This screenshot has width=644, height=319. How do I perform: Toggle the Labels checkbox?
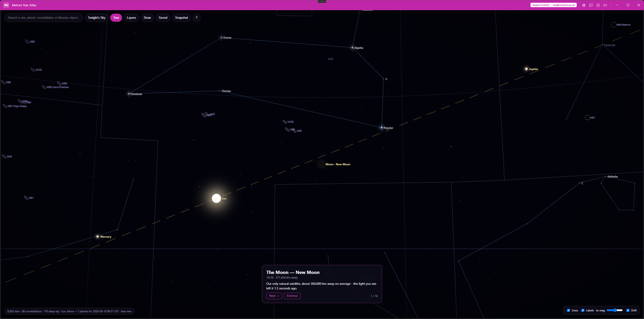[582, 310]
